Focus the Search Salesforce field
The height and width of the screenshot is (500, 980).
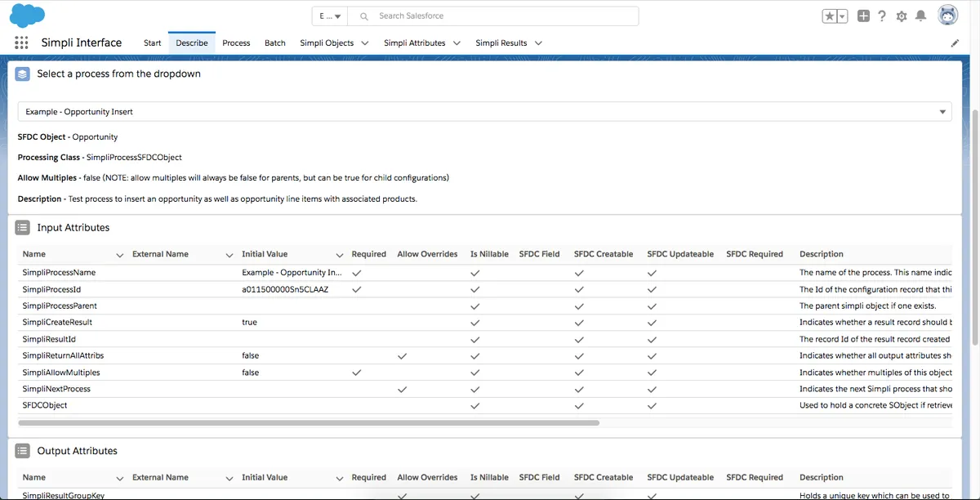pos(493,16)
